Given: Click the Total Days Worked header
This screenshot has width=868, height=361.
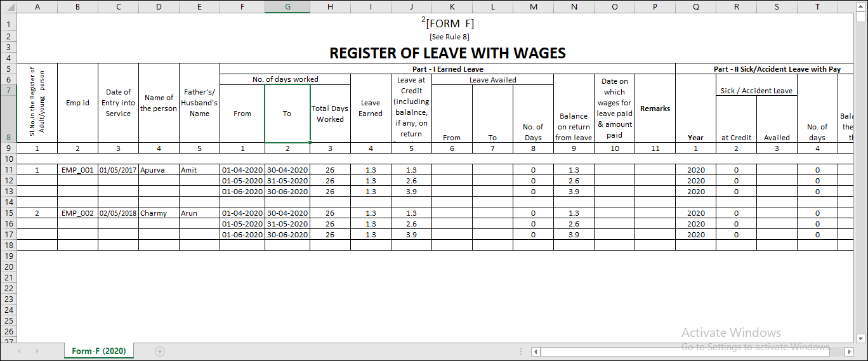Looking at the screenshot, I should pyautogui.click(x=330, y=114).
